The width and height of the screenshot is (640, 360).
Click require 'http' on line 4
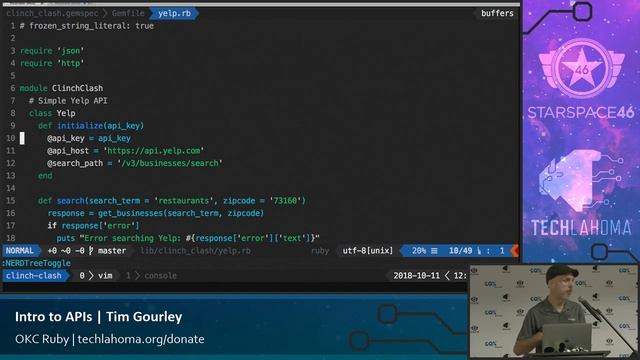tap(52, 63)
